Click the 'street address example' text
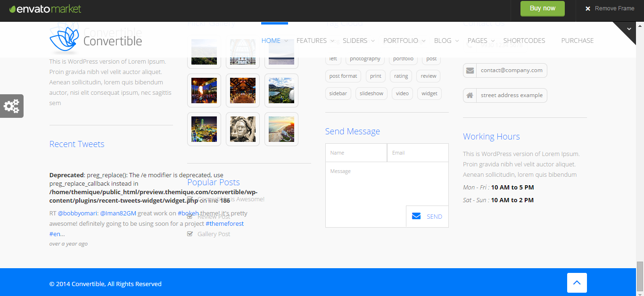This screenshot has width=644, height=296. click(512, 95)
